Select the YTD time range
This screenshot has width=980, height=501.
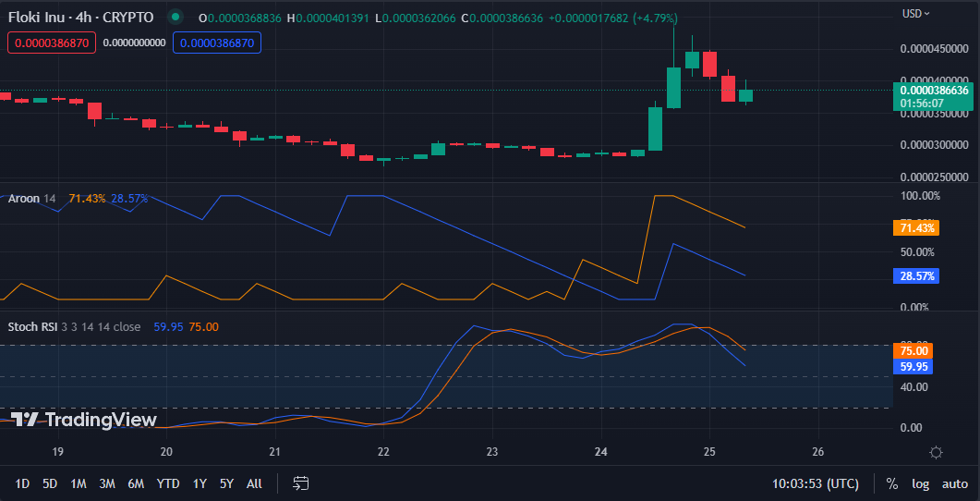click(x=168, y=483)
